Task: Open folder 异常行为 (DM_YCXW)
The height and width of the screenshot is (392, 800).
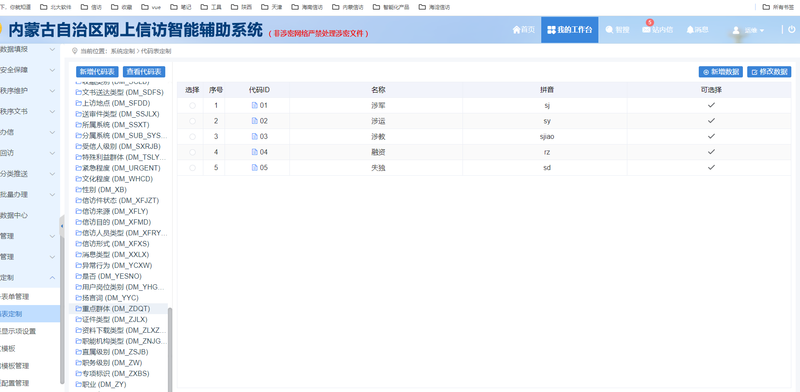Action: click(114, 265)
